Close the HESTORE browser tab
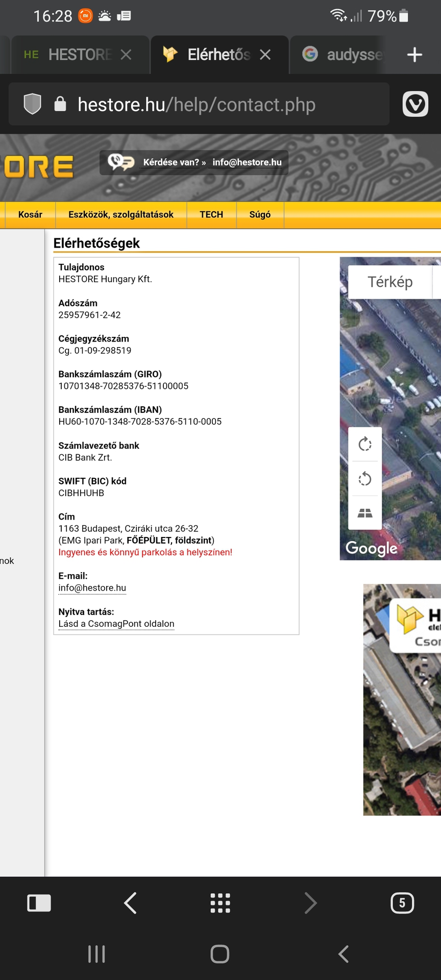441x980 pixels. [126, 55]
